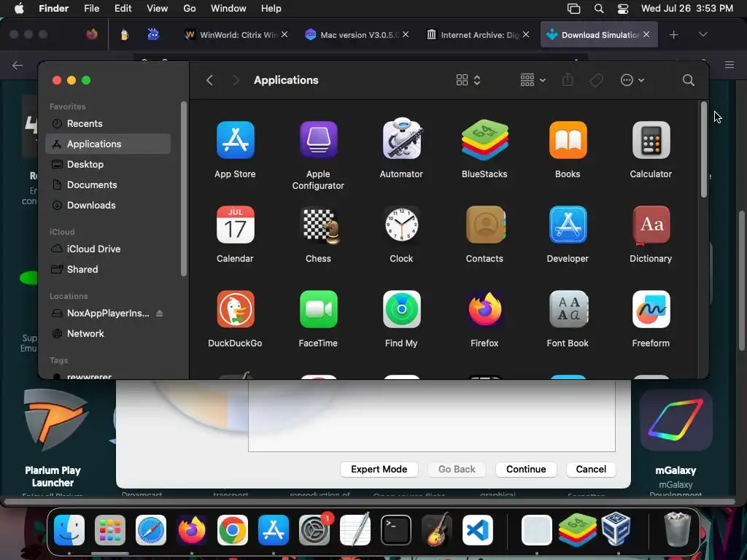Open Control Center in menu bar
The image size is (747, 560).
(x=622, y=9)
